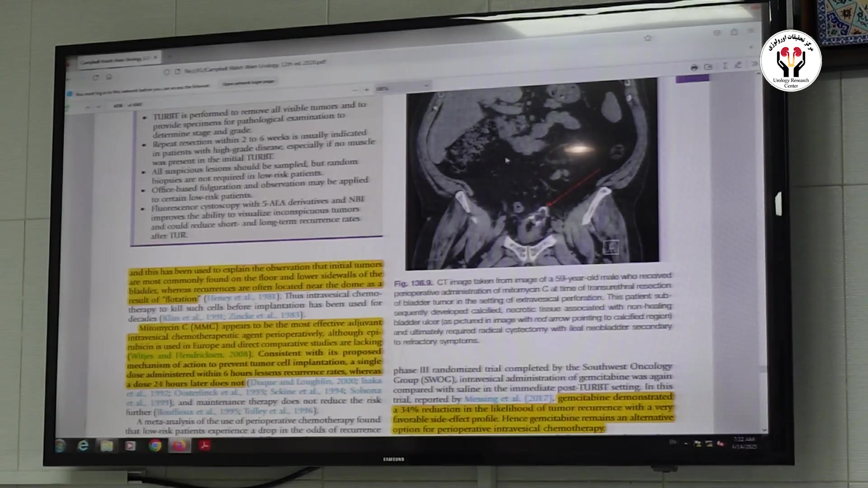
Task: Select the text cursor tool icon
Action: (x=725, y=66)
